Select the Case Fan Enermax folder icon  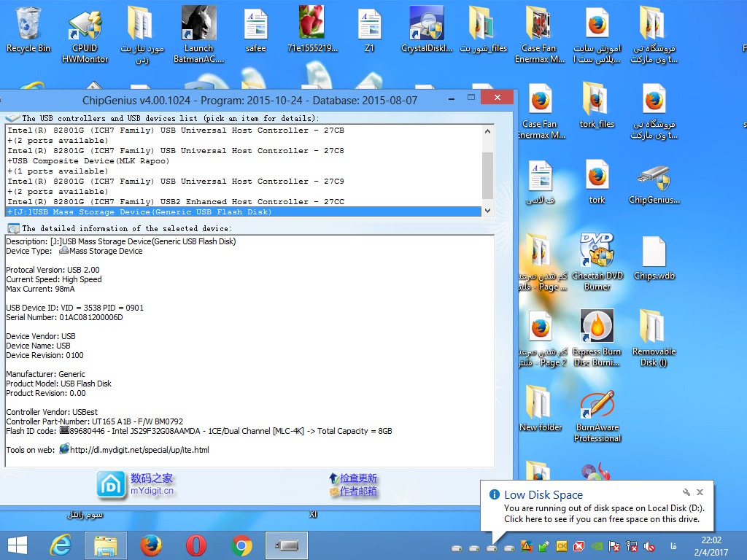point(539,35)
